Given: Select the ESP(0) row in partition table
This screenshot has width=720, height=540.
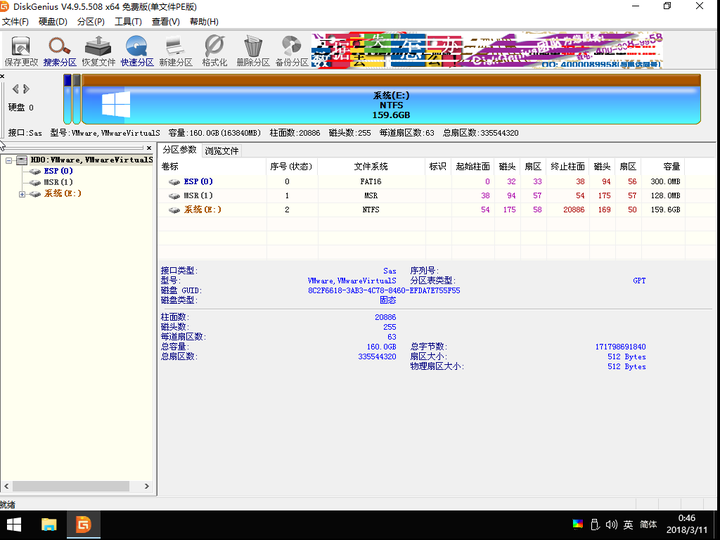Looking at the screenshot, I should click(x=421, y=181).
